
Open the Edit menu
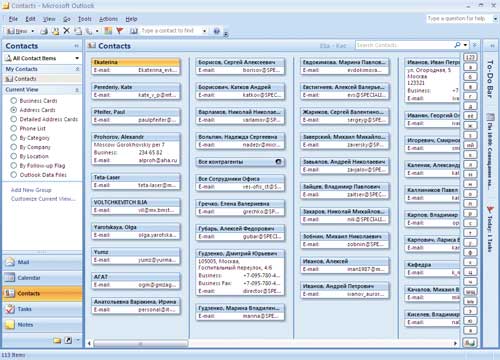coord(30,19)
